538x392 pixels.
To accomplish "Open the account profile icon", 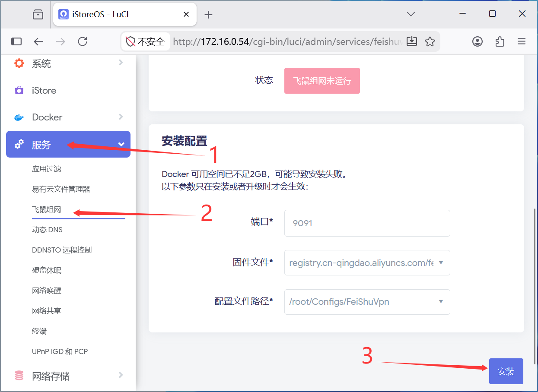I will [x=478, y=41].
